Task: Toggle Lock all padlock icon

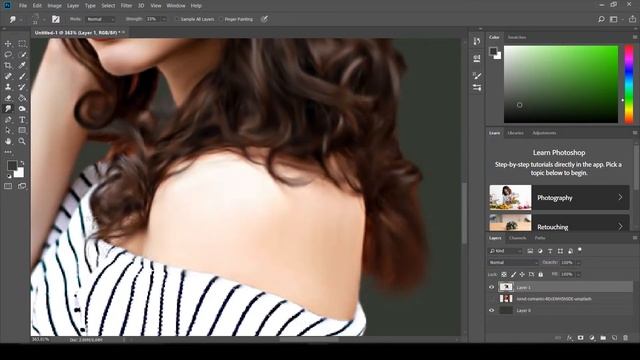Action: 540,275
